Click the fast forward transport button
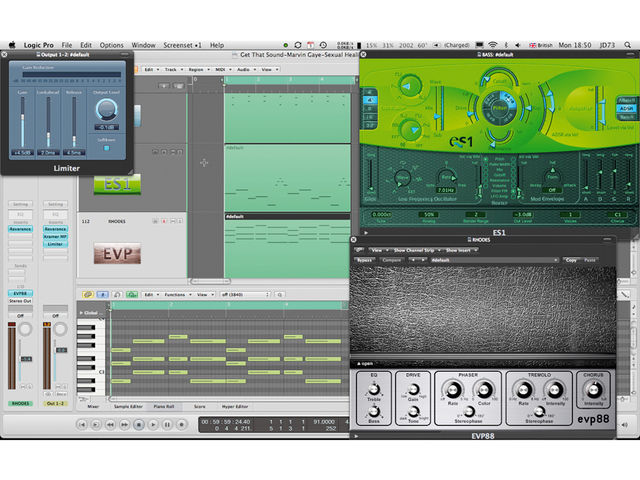640x480 pixels. pos(124,425)
